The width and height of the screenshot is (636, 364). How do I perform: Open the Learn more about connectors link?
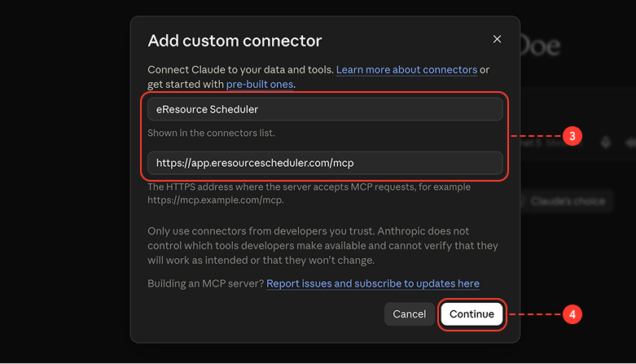(406, 70)
